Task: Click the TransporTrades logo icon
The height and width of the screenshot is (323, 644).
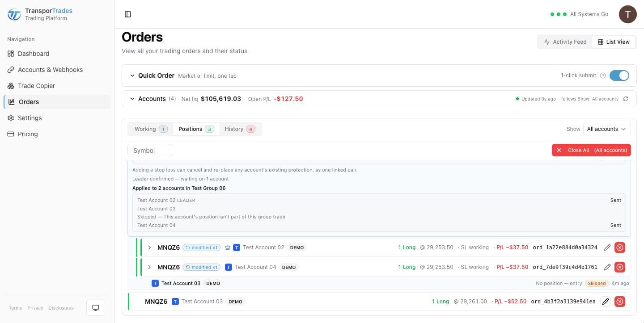Action: pos(14,14)
